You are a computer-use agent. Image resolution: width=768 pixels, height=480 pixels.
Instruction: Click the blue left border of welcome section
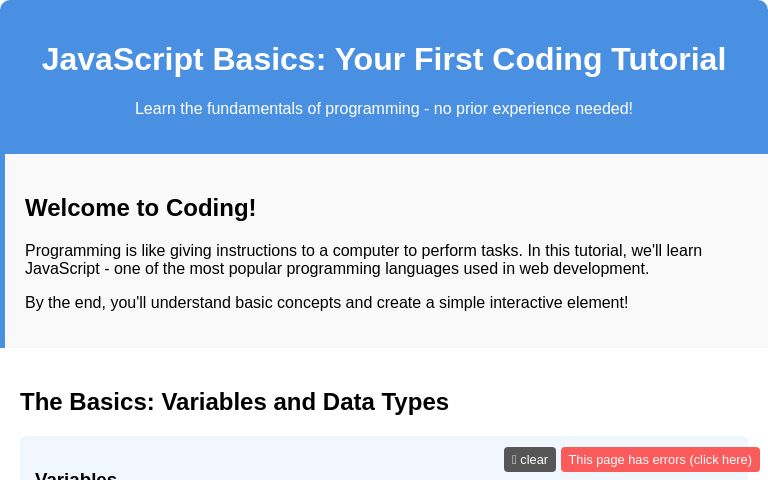pyautogui.click(x=2, y=250)
